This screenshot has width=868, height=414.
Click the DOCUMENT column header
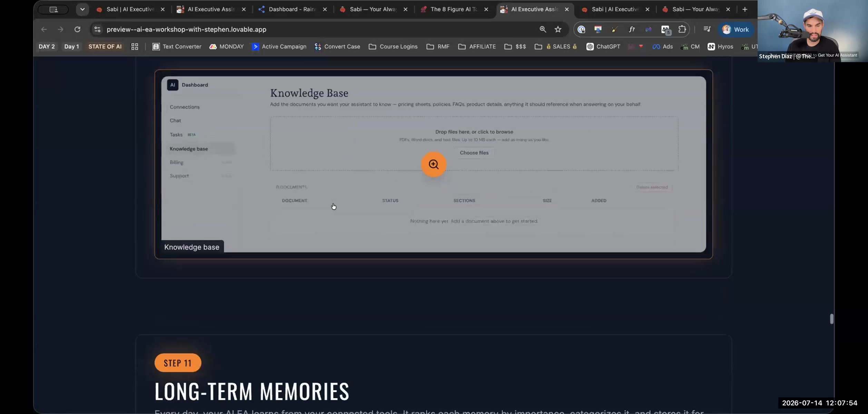pos(294,200)
